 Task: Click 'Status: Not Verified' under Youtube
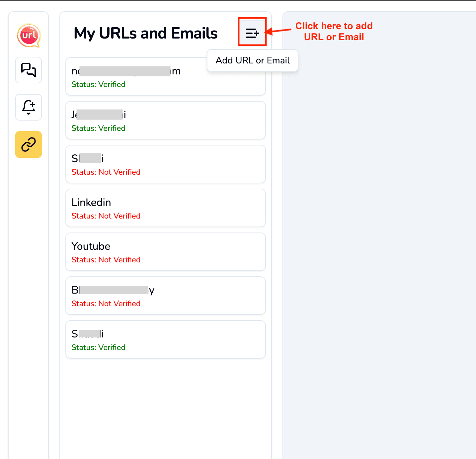point(106,260)
